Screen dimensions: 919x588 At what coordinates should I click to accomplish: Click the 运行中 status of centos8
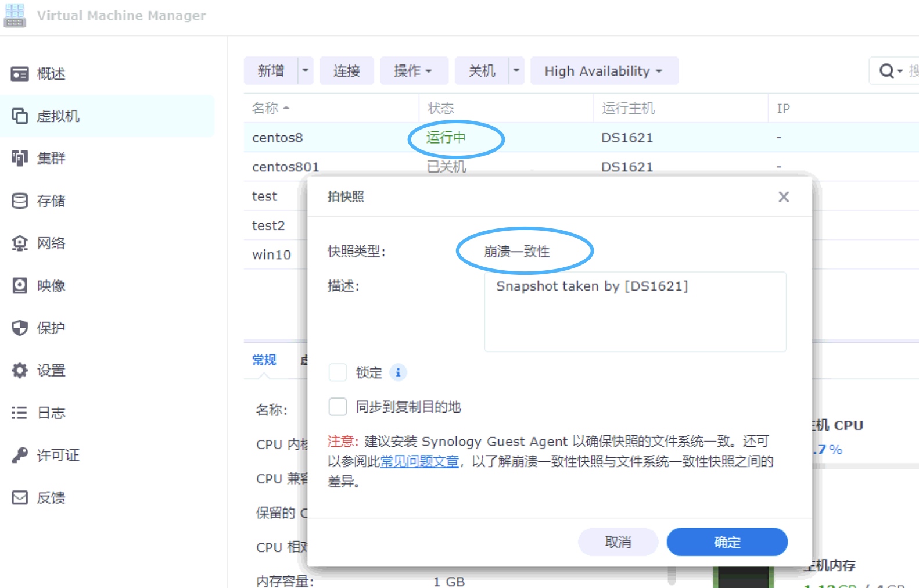446,138
